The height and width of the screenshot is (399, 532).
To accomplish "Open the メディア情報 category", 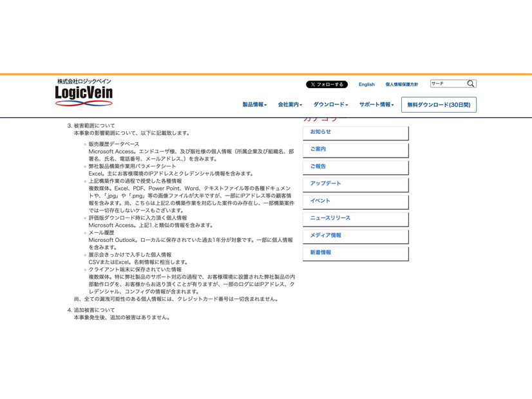I will [355, 236].
